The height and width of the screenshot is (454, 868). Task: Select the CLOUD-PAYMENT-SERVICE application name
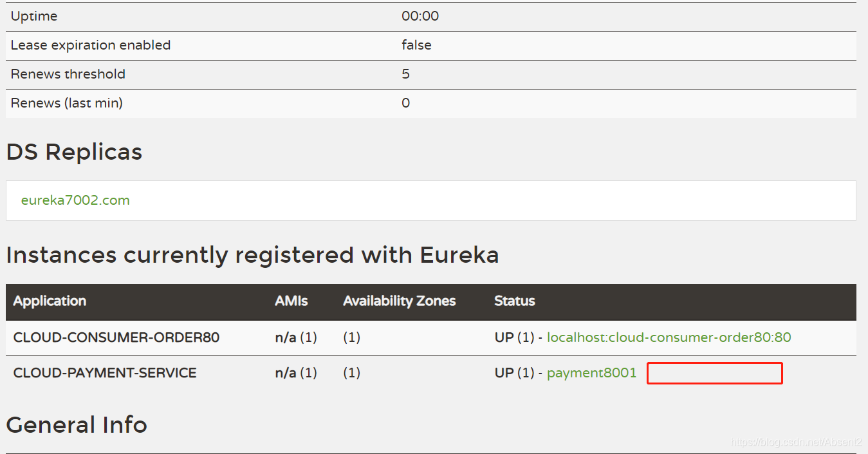(105, 373)
